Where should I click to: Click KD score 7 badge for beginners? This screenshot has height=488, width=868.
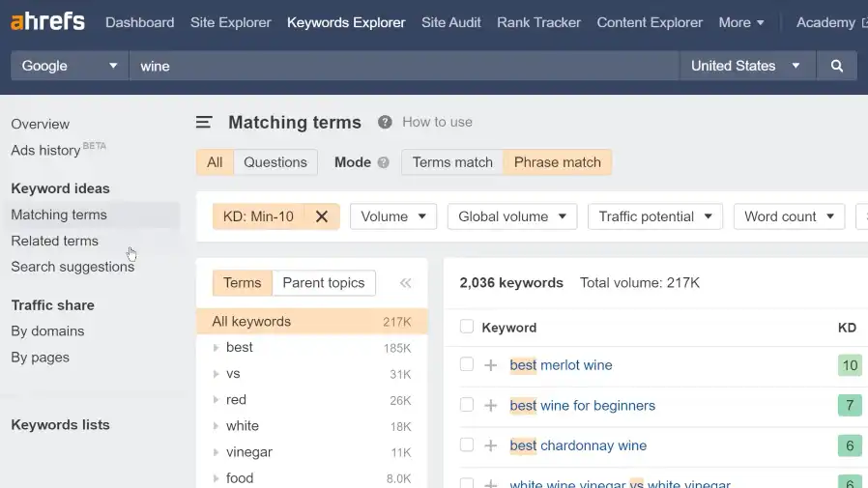850,406
